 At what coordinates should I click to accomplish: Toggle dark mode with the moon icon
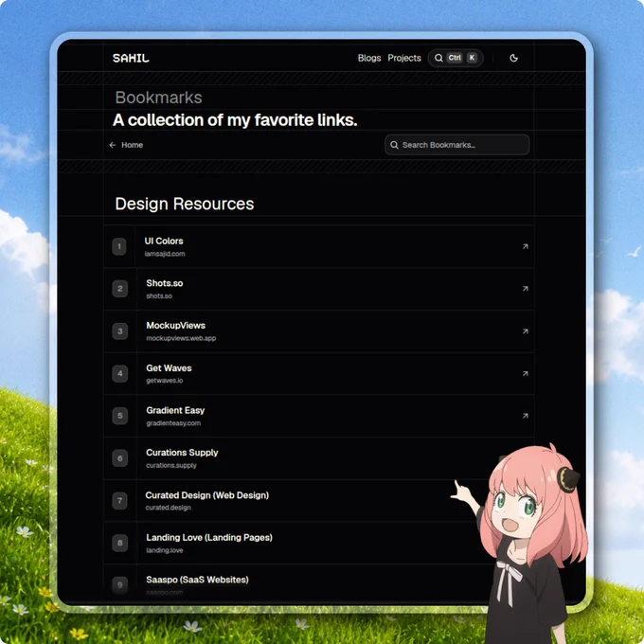tap(513, 58)
